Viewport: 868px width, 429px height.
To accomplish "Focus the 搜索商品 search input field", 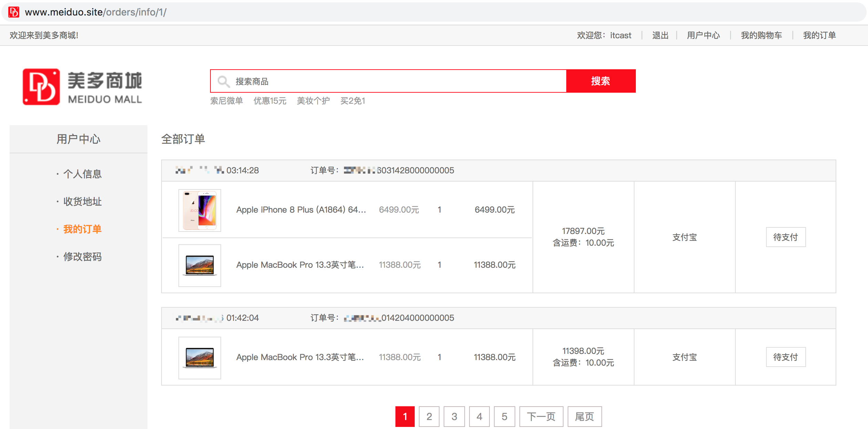I will pyautogui.click(x=389, y=81).
